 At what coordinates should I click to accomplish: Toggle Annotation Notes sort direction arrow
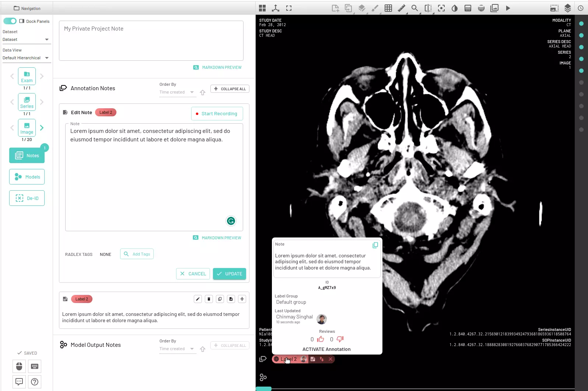(203, 92)
